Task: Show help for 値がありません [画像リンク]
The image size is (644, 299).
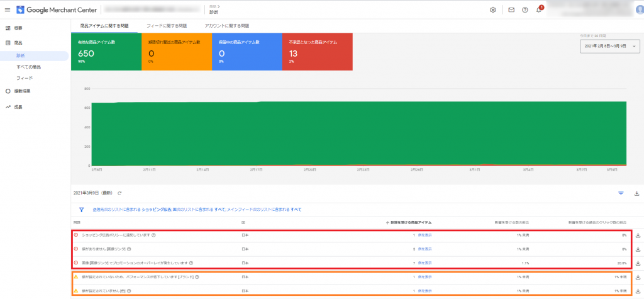Action: point(129,249)
